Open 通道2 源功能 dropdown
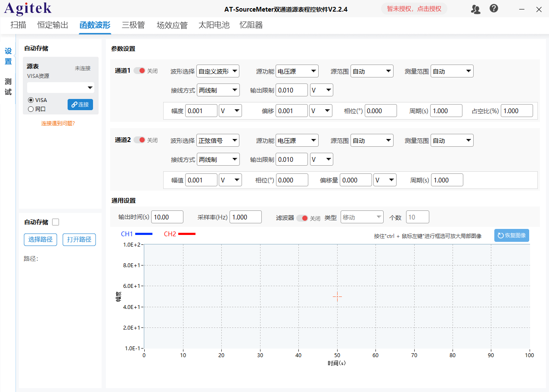This screenshot has width=549, height=392. point(297,141)
